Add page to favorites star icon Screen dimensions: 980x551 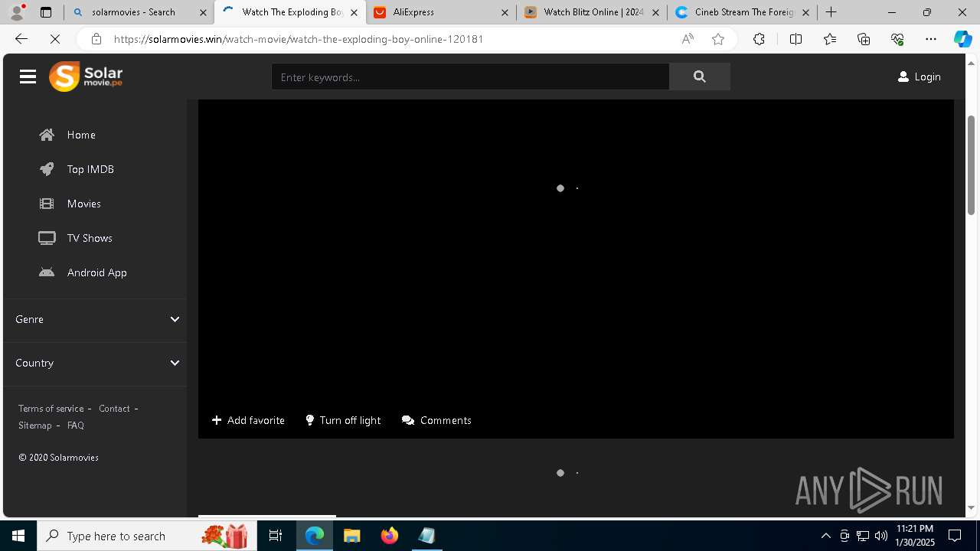[718, 39]
